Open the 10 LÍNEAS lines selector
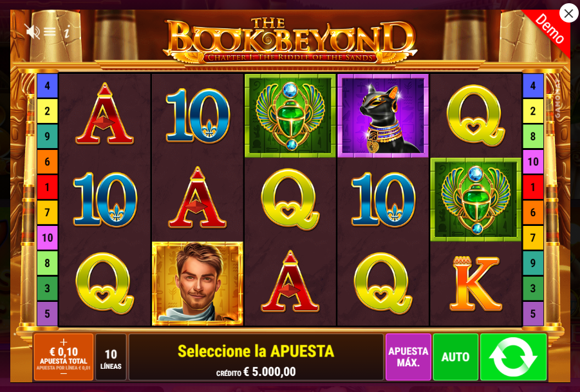The width and height of the screenshot is (580, 392). 111,357
